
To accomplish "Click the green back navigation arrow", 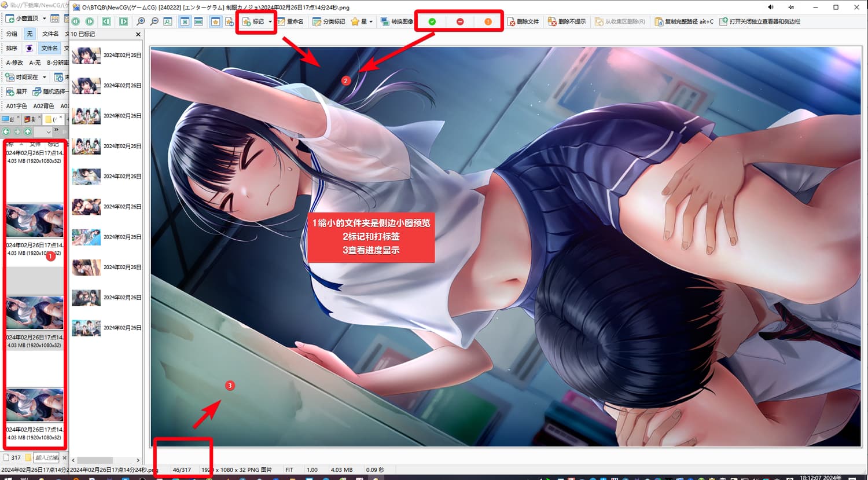I will [6, 132].
